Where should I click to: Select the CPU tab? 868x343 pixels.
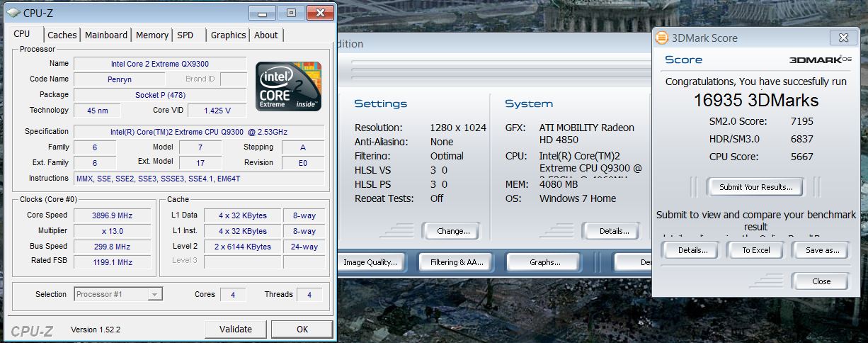point(22,34)
